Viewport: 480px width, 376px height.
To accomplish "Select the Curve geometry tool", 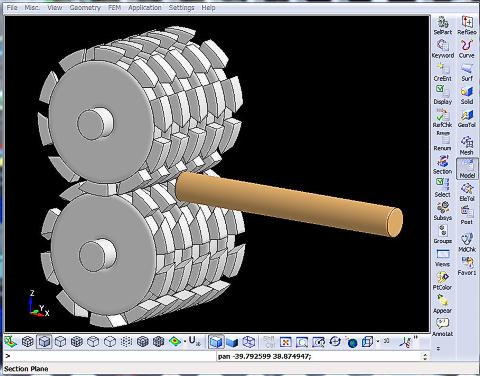I will 467,49.
